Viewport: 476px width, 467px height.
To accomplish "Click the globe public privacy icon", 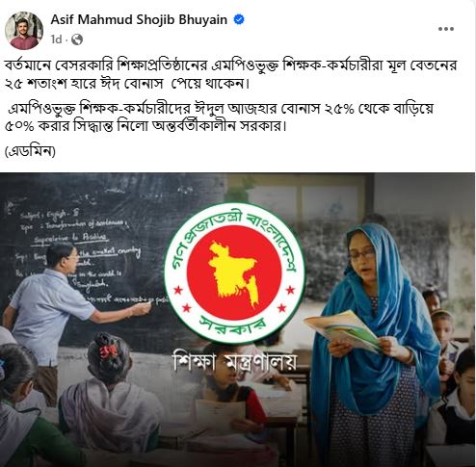I will 77,39.
